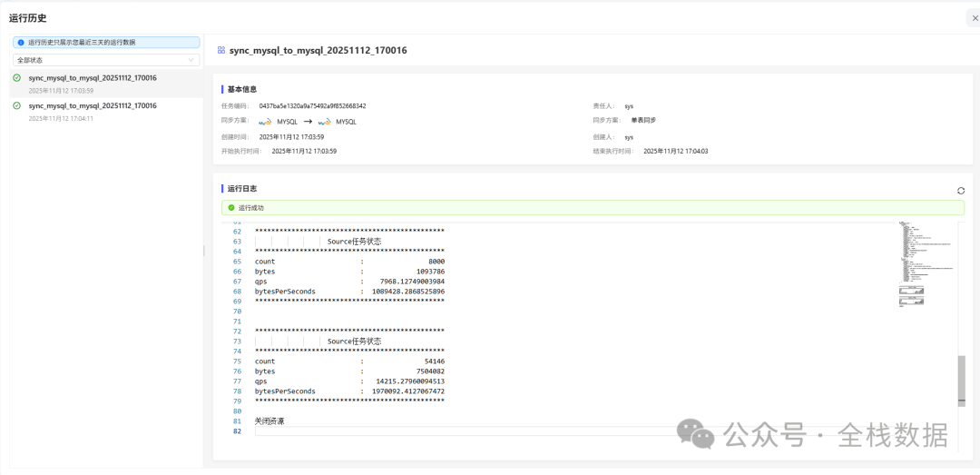Click the blue info icon in notice banner
This screenshot has width=980, height=475.
21,43
